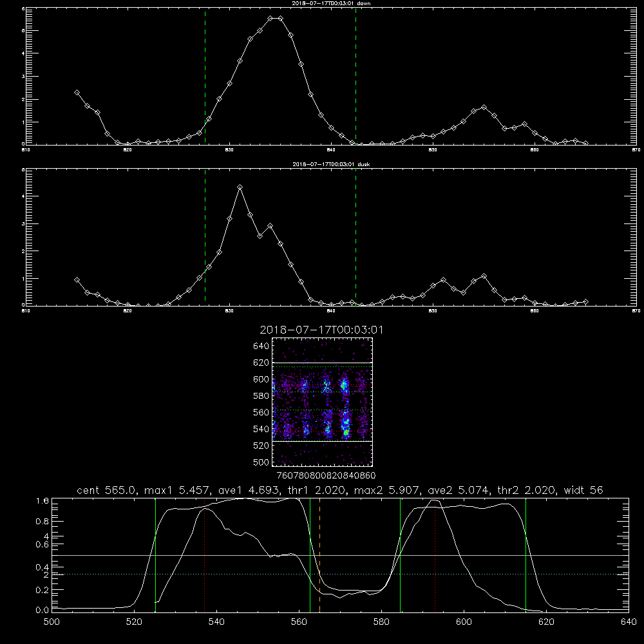Click the '2018-07-17T00:03:01 dawn' plot title
644x644 pixels.
[331, 3]
